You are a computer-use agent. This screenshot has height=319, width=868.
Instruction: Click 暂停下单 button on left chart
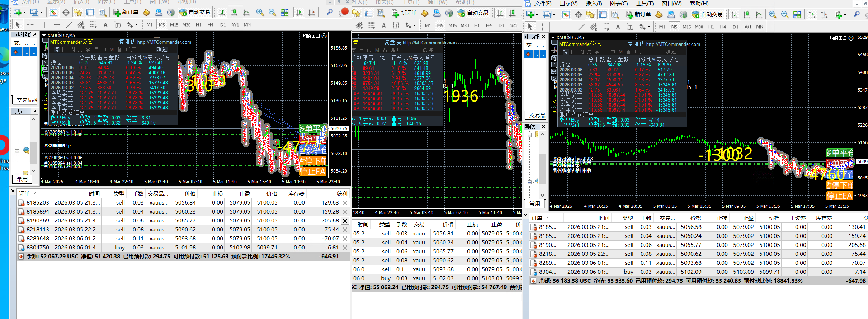pyautogui.click(x=313, y=161)
